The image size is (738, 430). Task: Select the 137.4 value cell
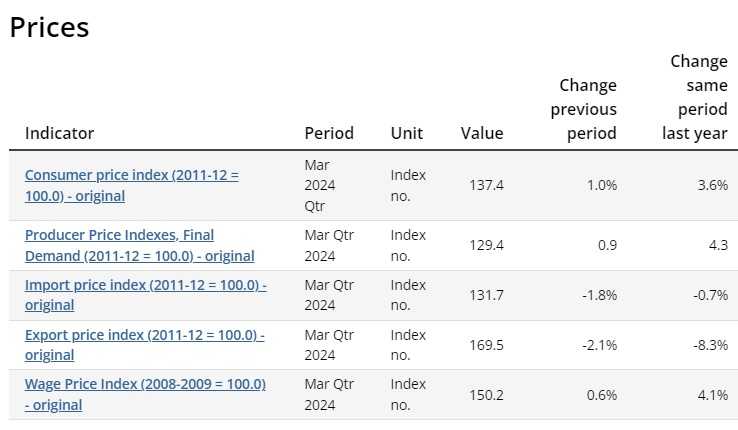point(486,185)
